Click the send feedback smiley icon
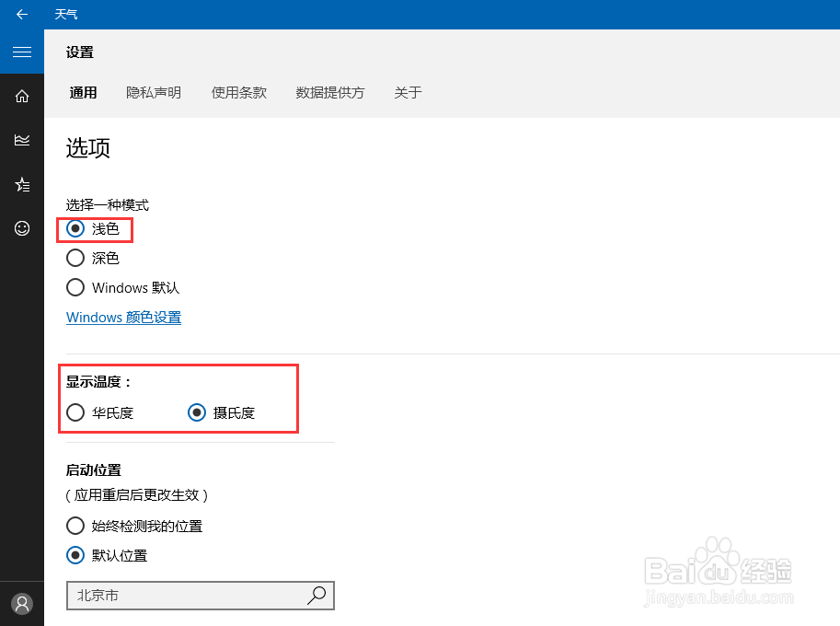840x626 pixels. (x=22, y=228)
